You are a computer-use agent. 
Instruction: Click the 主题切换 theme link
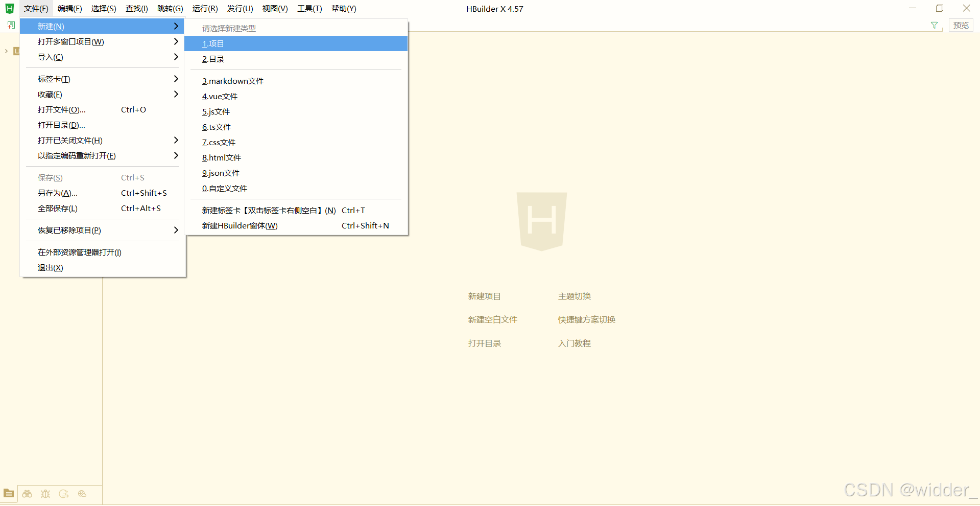(x=574, y=296)
